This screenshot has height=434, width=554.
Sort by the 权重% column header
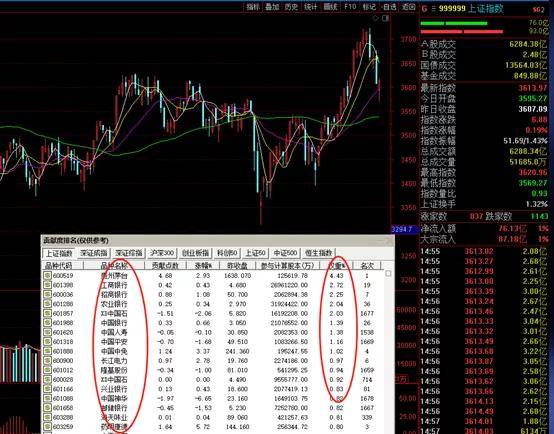(337, 265)
